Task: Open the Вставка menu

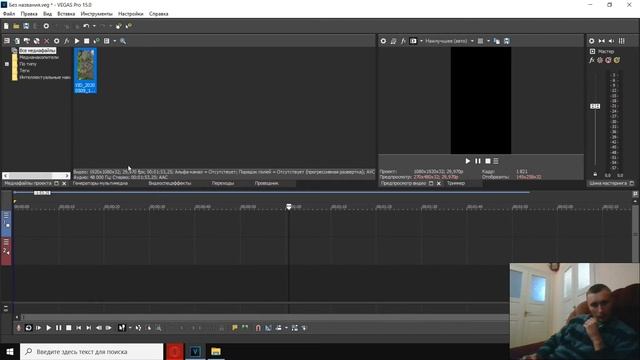Action: click(x=66, y=14)
